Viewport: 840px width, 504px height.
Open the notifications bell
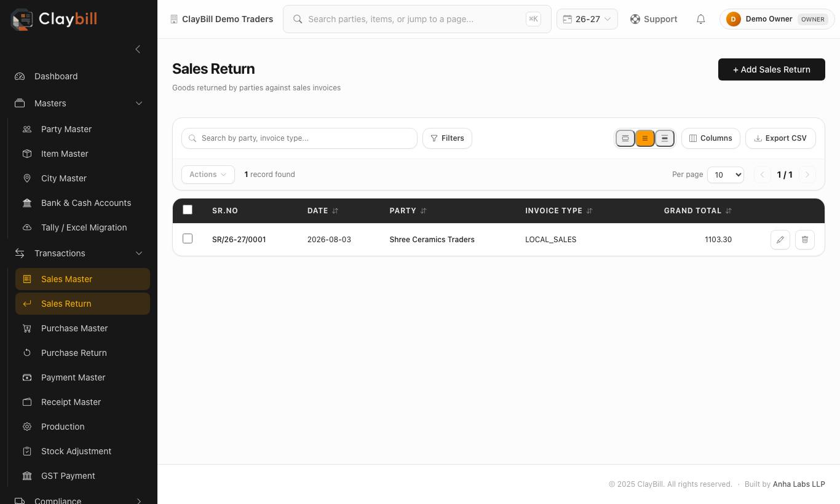pos(700,19)
